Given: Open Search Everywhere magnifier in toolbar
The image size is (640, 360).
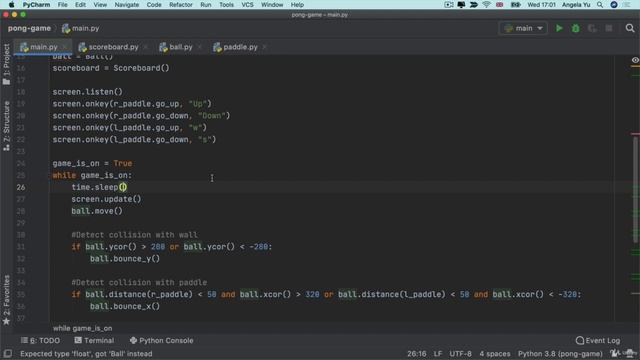Looking at the screenshot, I should (x=630, y=28).
